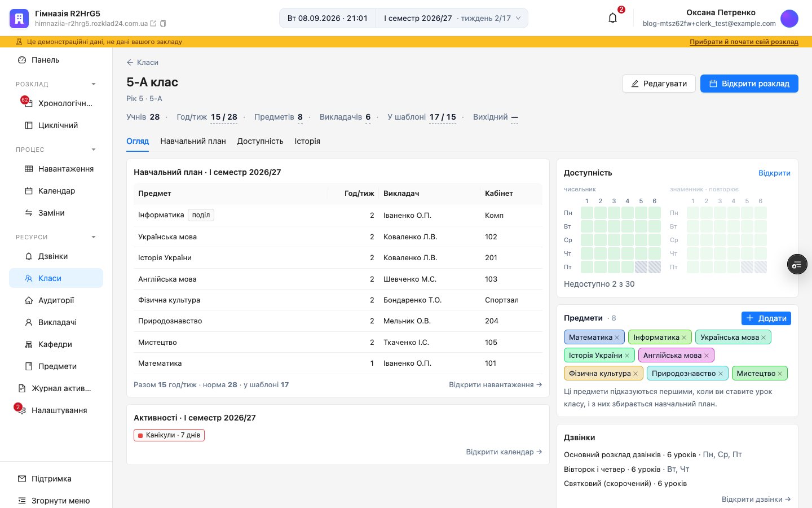This screenshot has height=508, width=812.
Task: Remove Інформатика subject tag
Action: point(684,338)
